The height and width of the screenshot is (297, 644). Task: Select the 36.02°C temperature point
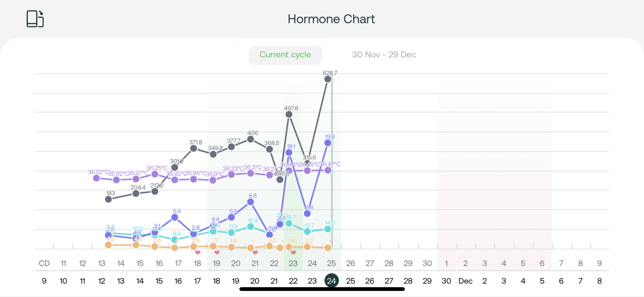coord(98,178)
